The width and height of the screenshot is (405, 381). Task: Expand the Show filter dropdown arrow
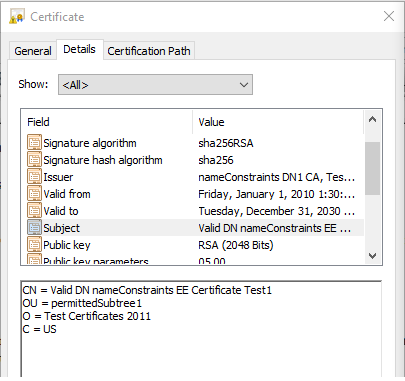[244, 85]
